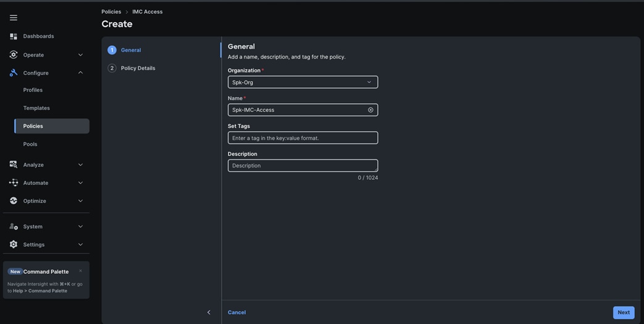
Task: Click the Create page heading
Action: 117,24
